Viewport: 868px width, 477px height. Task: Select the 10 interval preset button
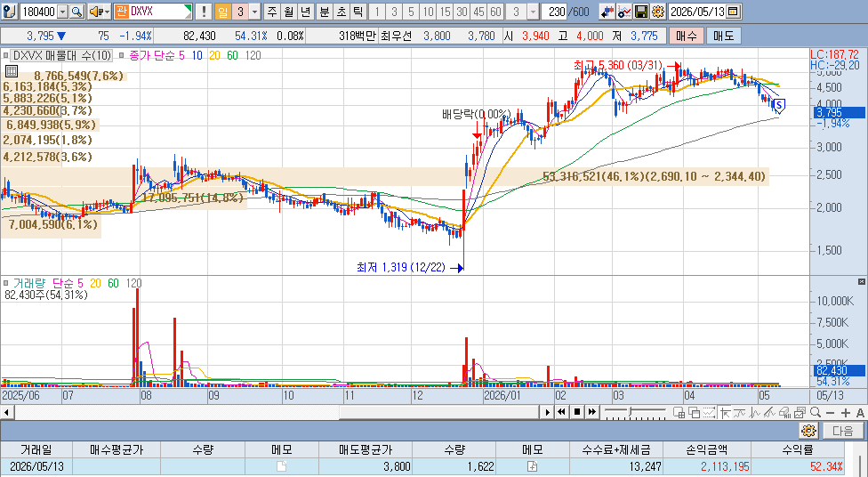pyautogui.click(x=428, y=11)
